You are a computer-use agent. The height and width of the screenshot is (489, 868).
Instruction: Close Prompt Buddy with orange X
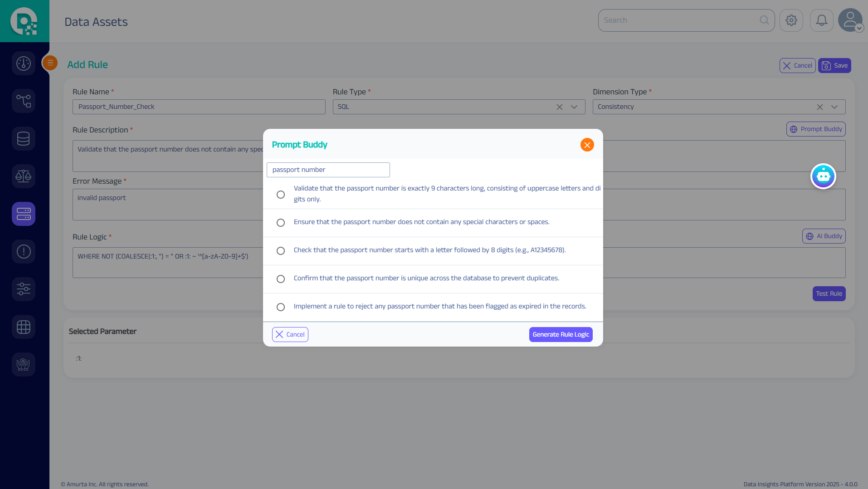tap(587, 145)
